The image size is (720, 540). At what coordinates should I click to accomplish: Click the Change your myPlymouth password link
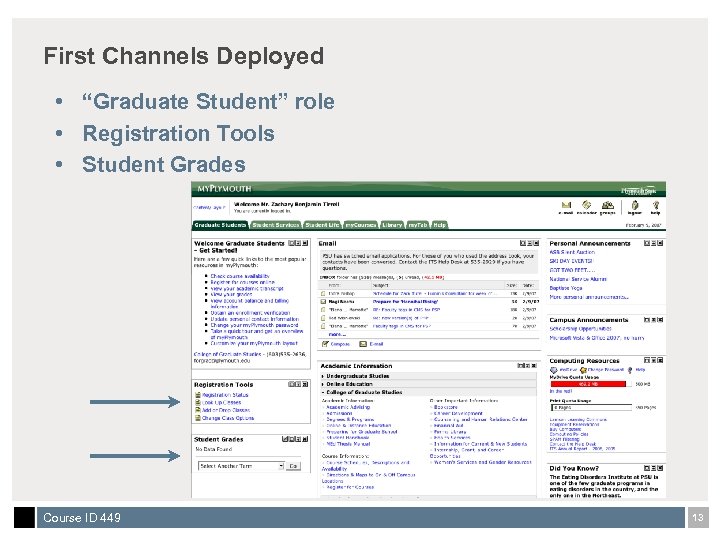point(254,325)
